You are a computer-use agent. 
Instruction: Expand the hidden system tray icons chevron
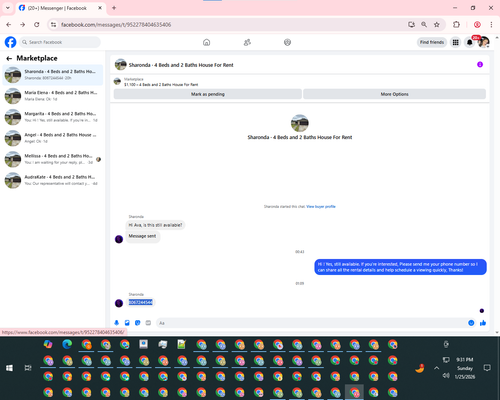[x=437, y=368]
